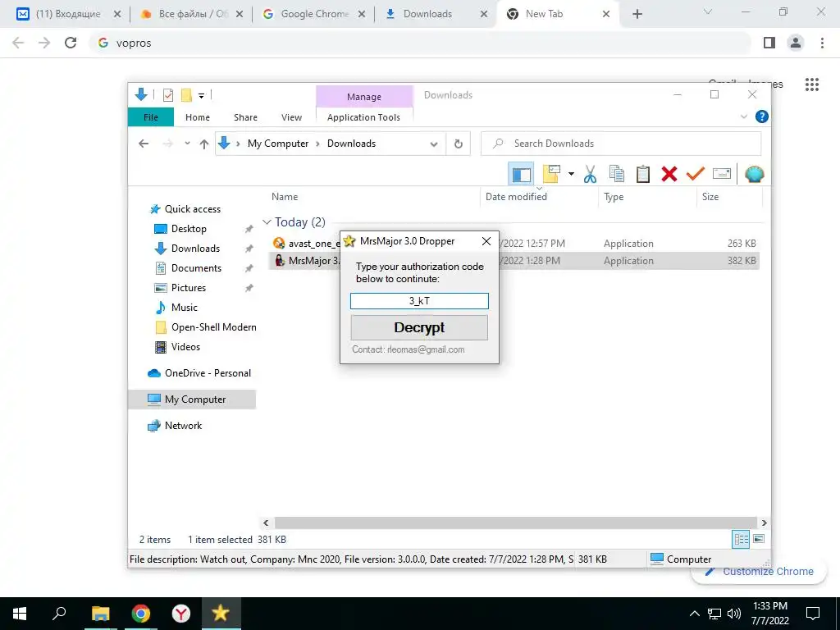Open the Chrome side panel icon
Image resolution: width=840 pixels, height=630 pixels.
tap(769, 43)
